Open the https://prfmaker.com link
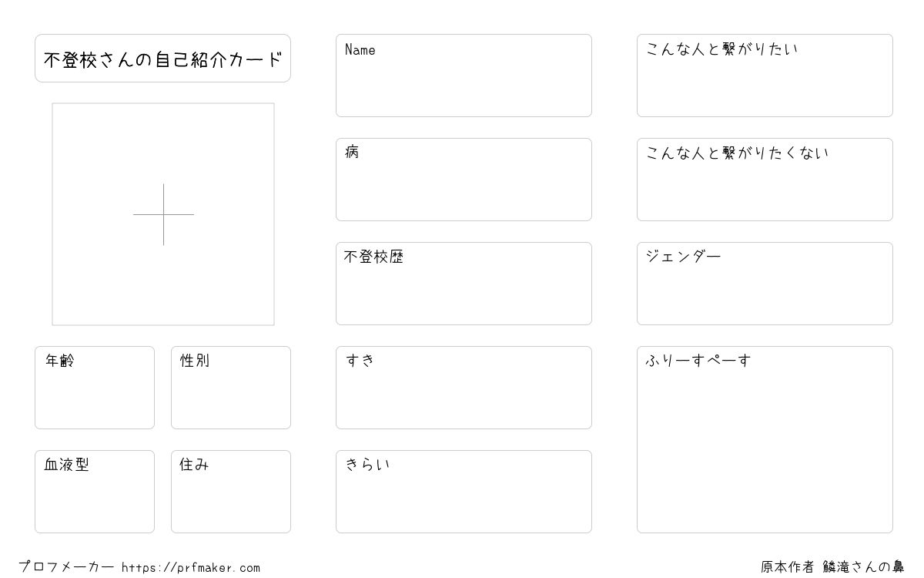Image resolution: width=924 pixels, height=578 pixels. click(x=191, y=567)
